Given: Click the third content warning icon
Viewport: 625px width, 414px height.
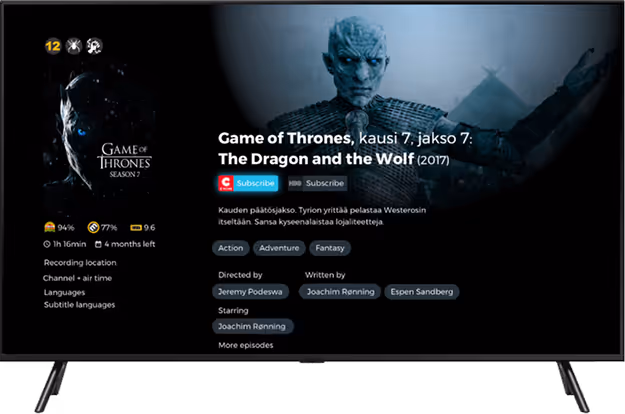Looking at the screenshot, I should tap(94, 46).
